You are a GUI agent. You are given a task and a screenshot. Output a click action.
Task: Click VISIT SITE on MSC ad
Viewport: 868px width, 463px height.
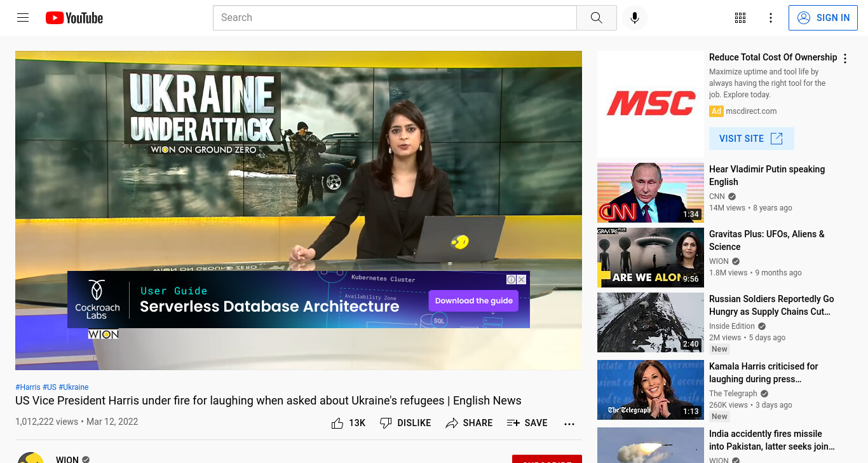pyautogui.click(x=751, y=139)
